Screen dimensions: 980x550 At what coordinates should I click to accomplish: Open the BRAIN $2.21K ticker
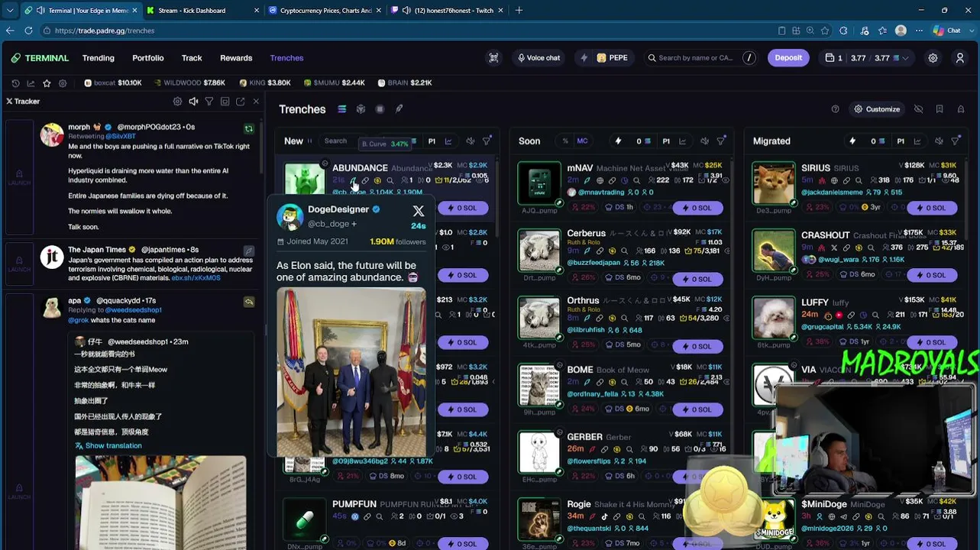pyautogui.click(x=405, y=82)
